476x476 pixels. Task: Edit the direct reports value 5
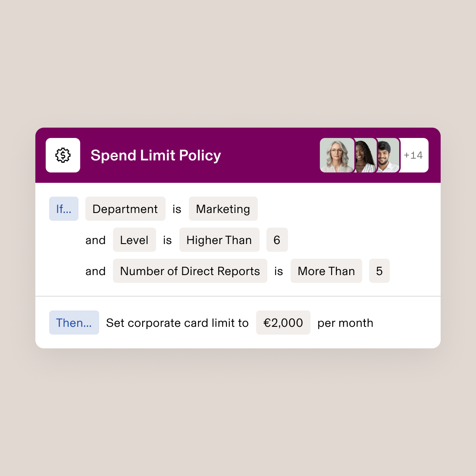379,271
